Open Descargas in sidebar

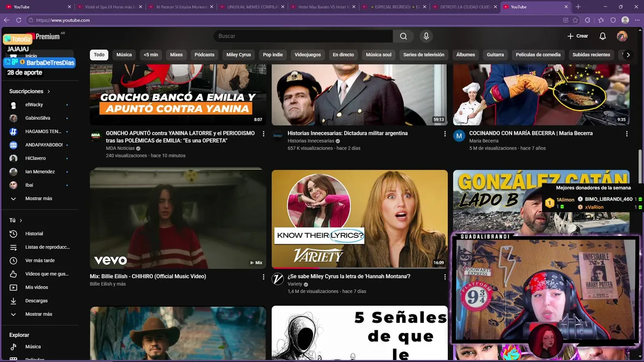coord(39,301)
